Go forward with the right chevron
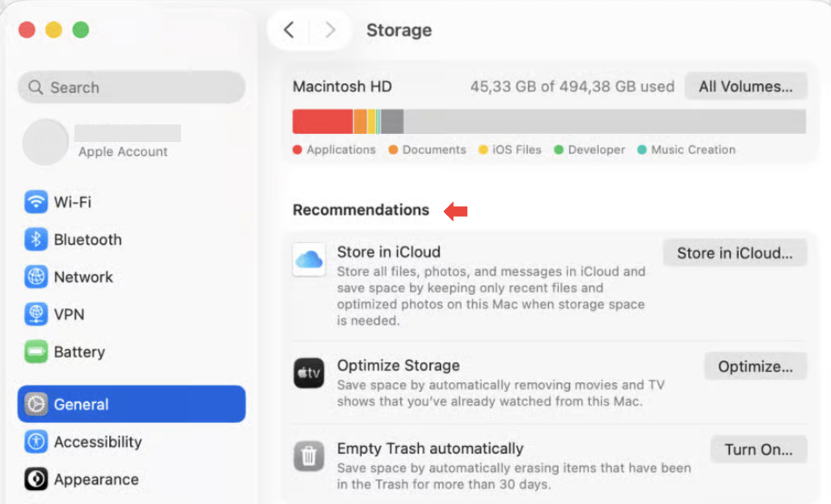Image resolution: width=831 pixels, height=504 pixels. [x=330, y=30]
